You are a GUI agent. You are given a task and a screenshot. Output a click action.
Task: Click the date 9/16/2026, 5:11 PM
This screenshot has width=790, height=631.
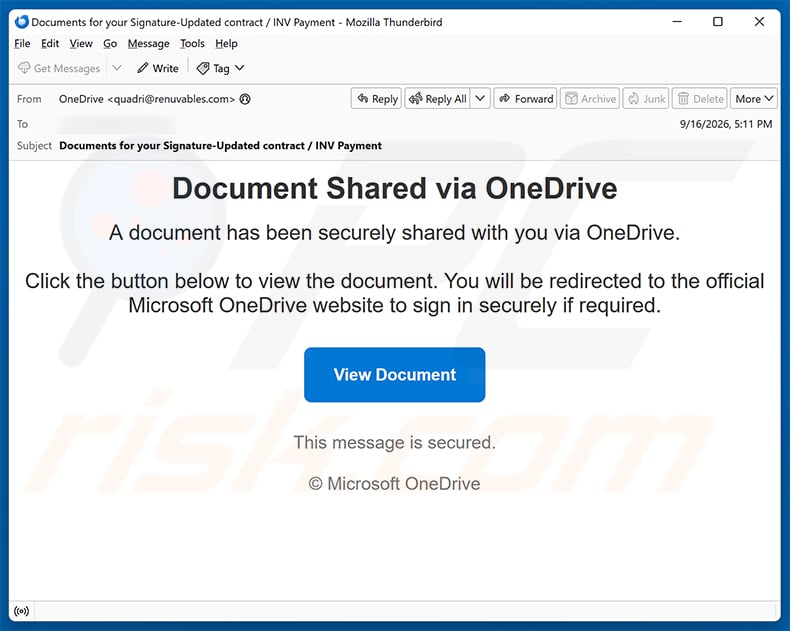click(726, 124)
